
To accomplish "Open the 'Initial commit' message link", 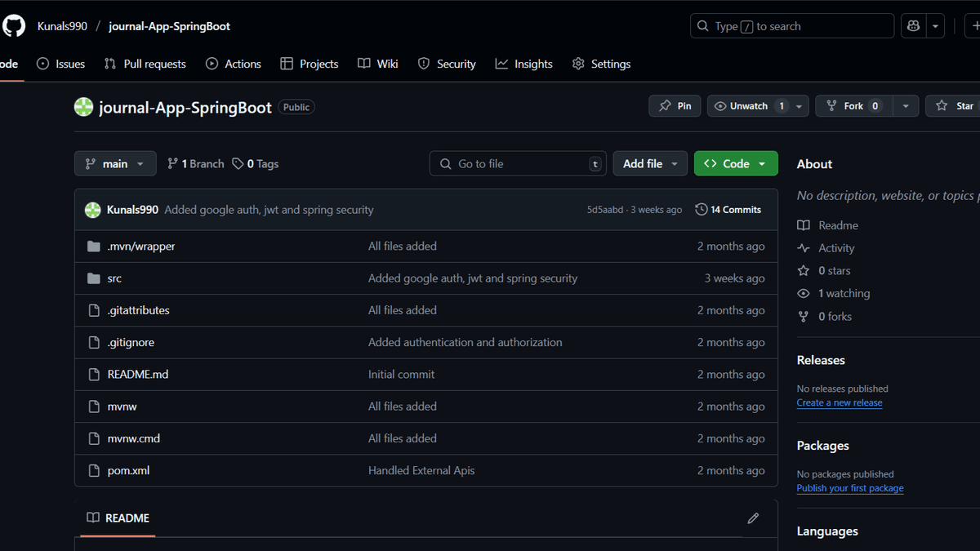I will 402,375.
